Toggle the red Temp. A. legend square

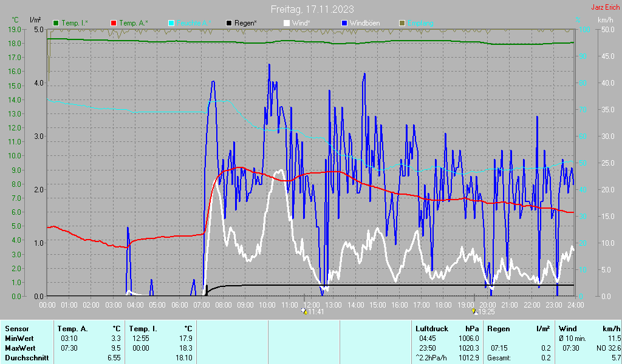coord(113,23)
